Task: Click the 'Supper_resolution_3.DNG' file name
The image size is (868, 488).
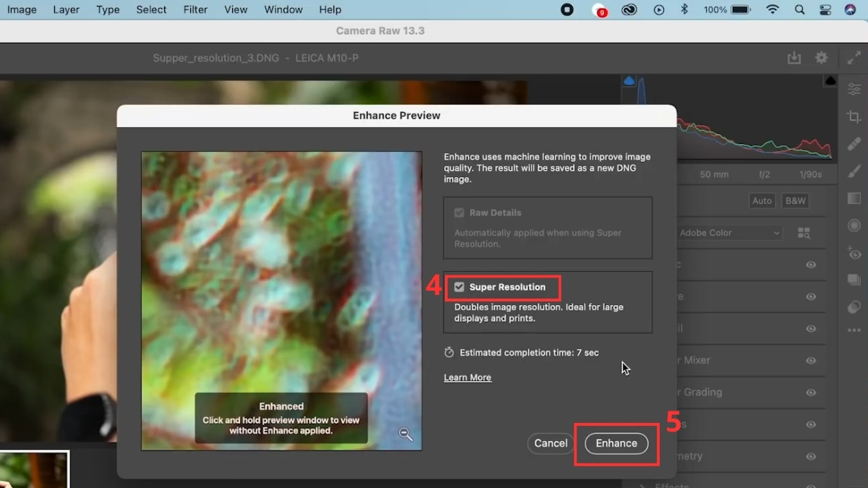Action: [x=216, y=58]
